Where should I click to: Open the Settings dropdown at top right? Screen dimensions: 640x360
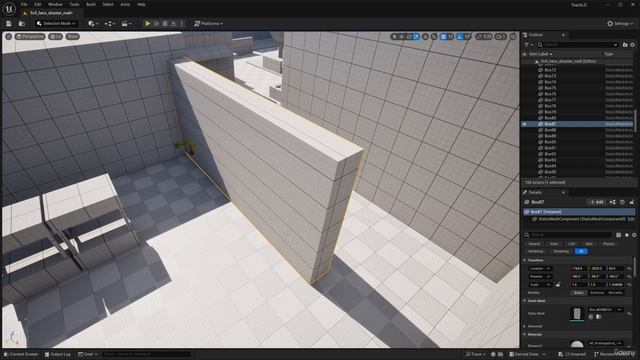click(620, 24)
